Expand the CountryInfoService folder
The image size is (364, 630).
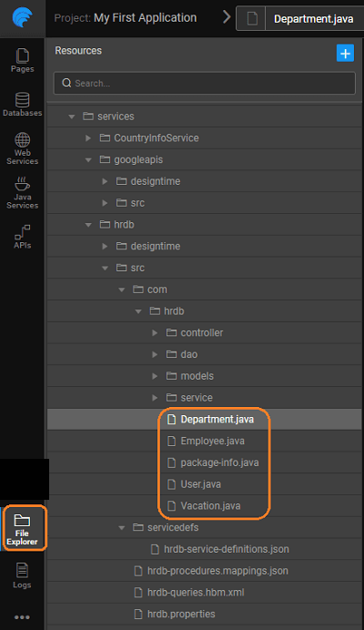click(x=88, y=138)
